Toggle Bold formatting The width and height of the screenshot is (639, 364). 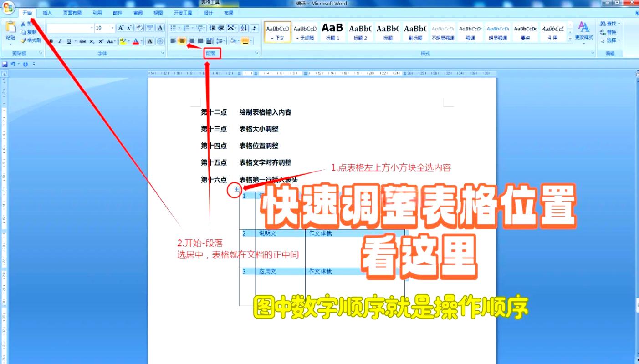[x=51, y=41]
